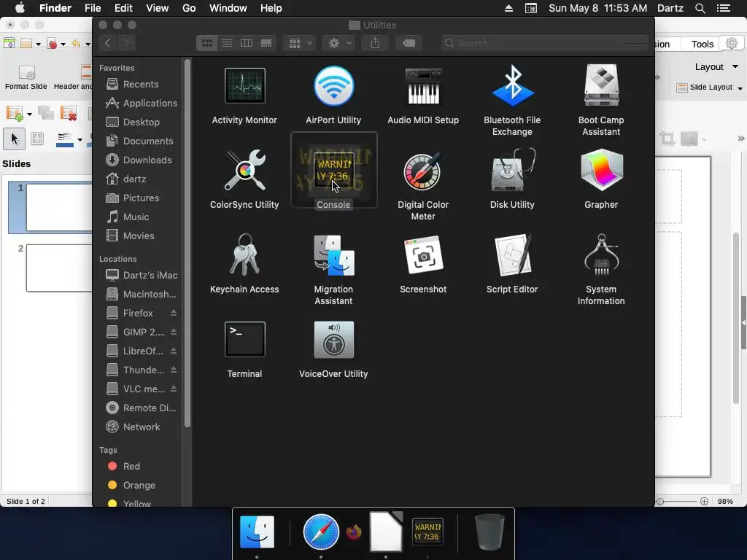Open ColorSync Utility icon

pos(244,171)
